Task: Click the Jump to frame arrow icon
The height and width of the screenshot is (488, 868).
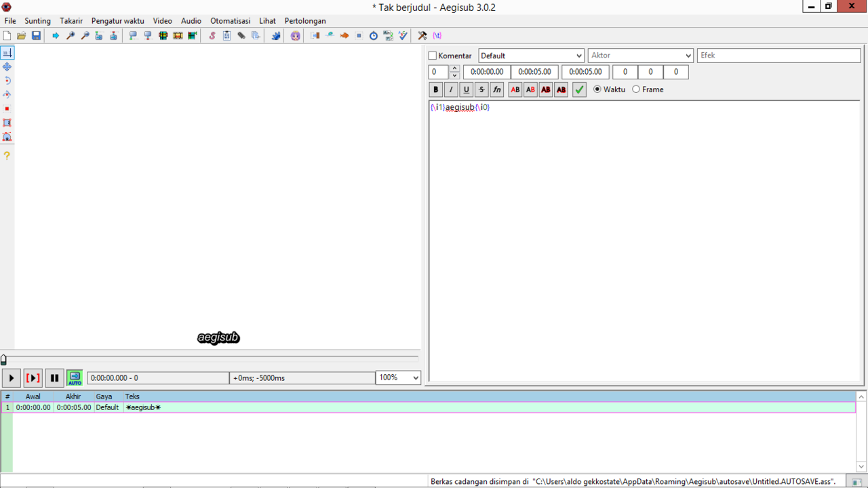Action: (x=56, y=35)
